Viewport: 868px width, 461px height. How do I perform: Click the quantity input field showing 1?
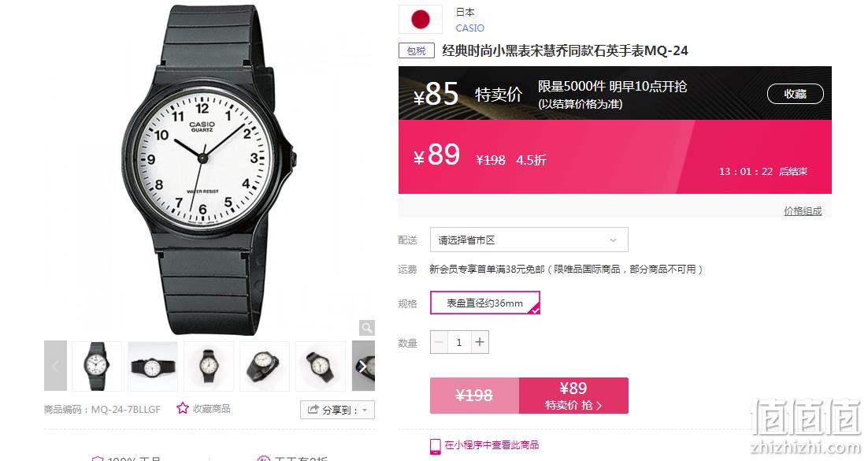point(459,343)
